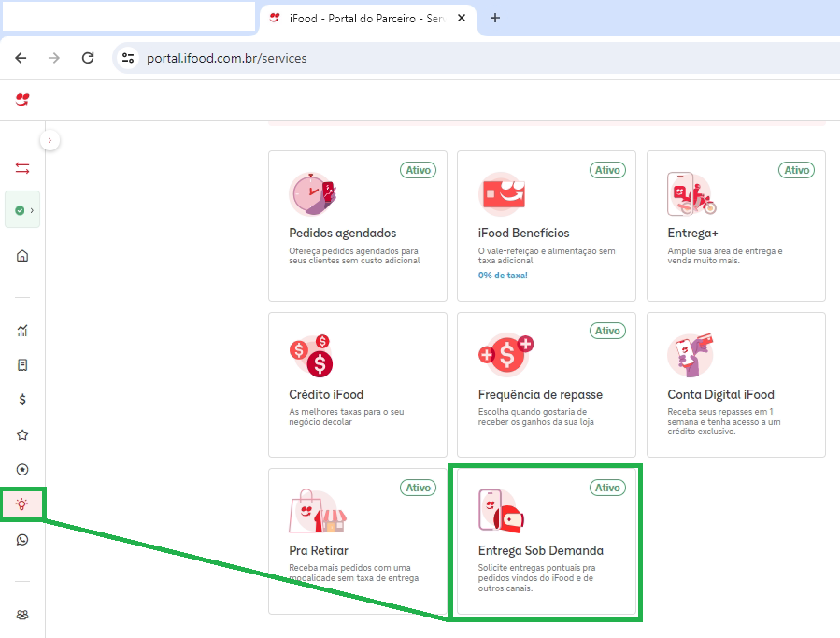The height and width of the screenshot is (638, 840).
Task: Click the Entrega+ motorcycle illustration
Action: (x=691, y=193)
